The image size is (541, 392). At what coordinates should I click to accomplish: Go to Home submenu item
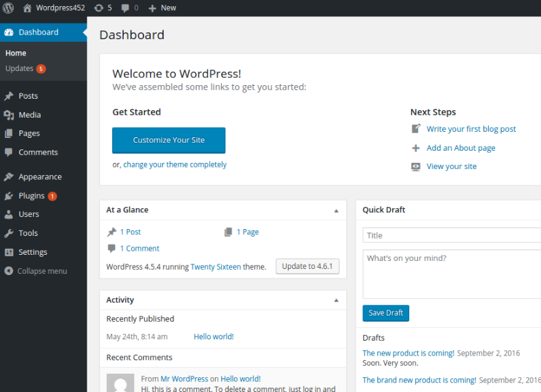click(16, 53)
